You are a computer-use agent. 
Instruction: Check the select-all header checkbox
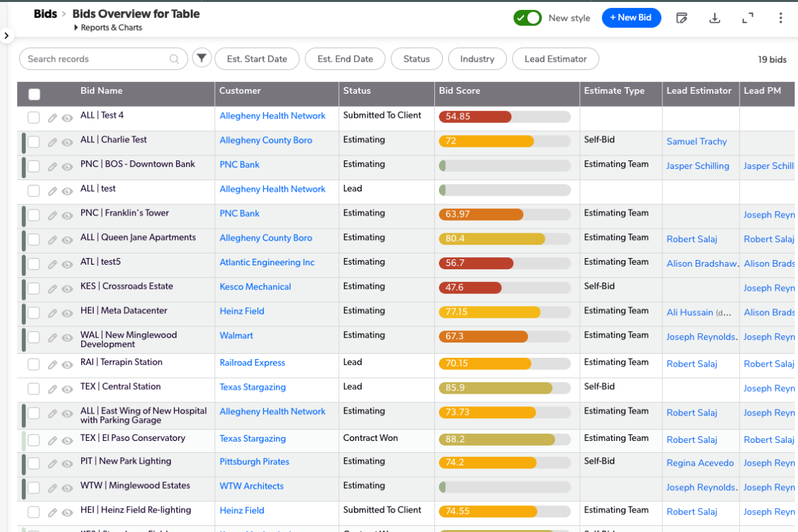pos(35,94)
